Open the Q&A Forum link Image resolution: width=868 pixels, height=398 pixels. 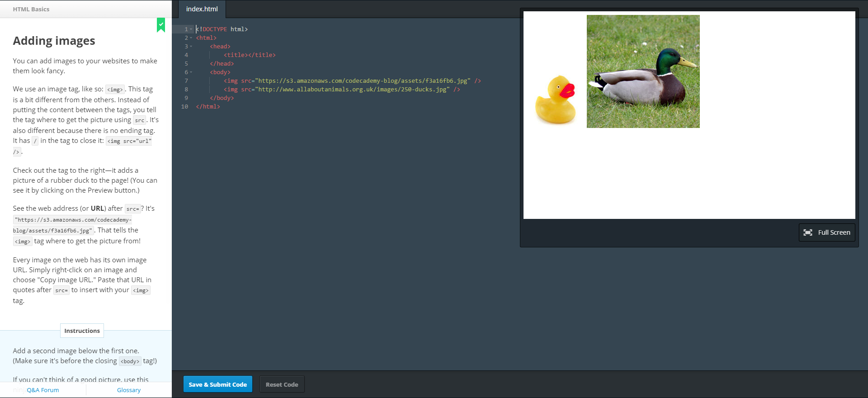(x=42, y=390)
